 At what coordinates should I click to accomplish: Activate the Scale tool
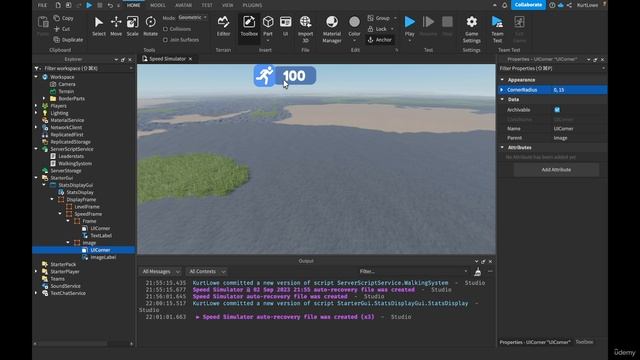pos(133,26)
